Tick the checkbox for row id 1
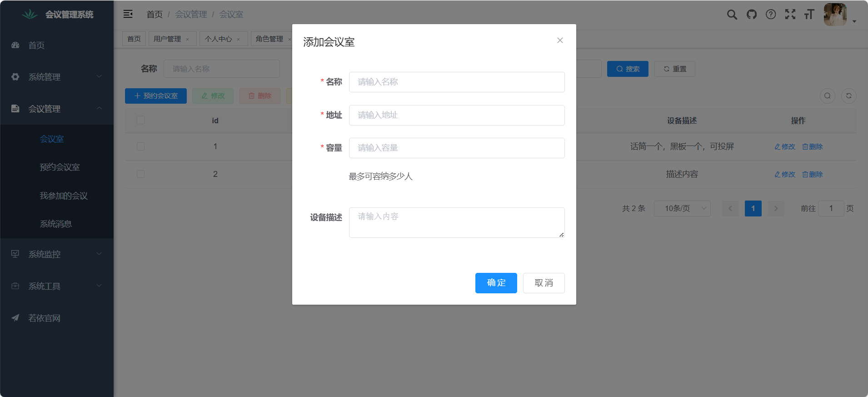Viewport: 868px width, 397px height. [x=140, y=146]
